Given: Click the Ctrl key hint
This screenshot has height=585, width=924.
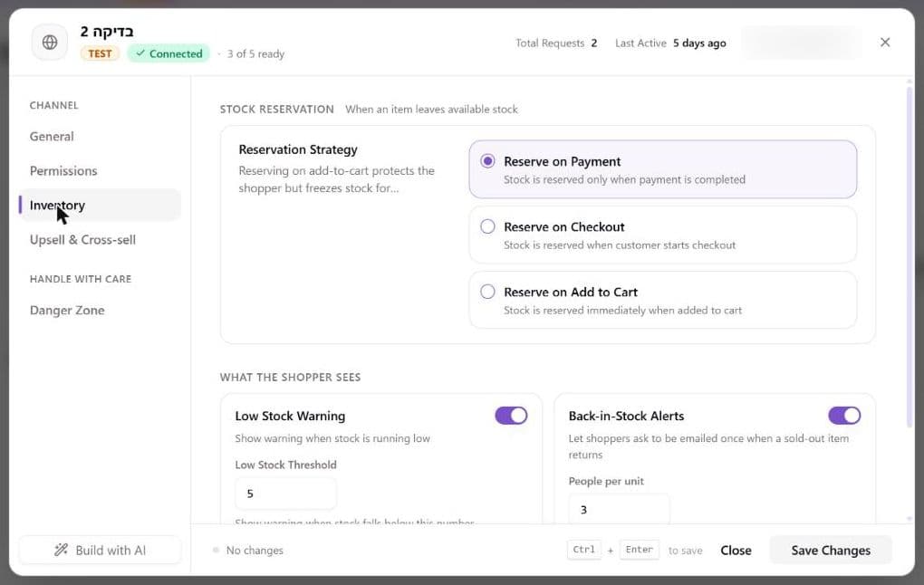Looking at the screenshot, I should tap(583, 549).
